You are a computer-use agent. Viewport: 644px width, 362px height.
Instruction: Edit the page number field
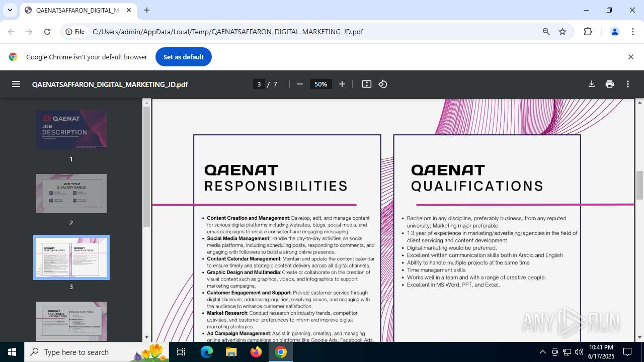coord(259,84)
